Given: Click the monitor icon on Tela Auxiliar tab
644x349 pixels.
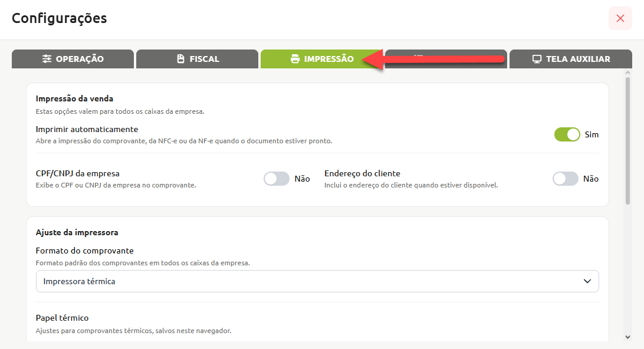Looking at the screenshot, I should pos(537,59).
